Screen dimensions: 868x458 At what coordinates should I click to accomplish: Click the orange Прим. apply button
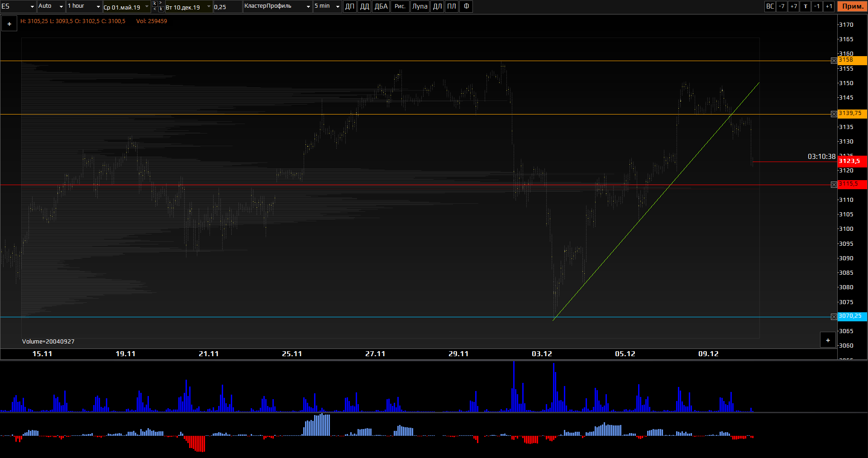tap(852, 6)
